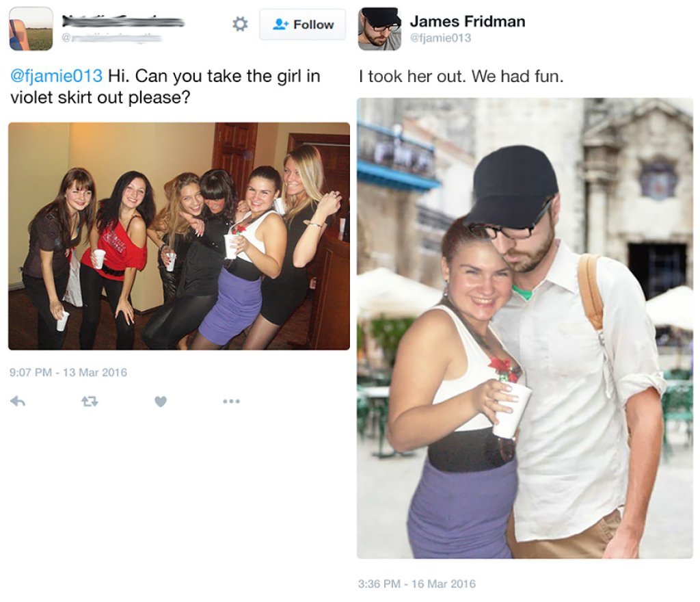Select the request text about violet skirt
The image size is (700, 602).
coord(165,87)
